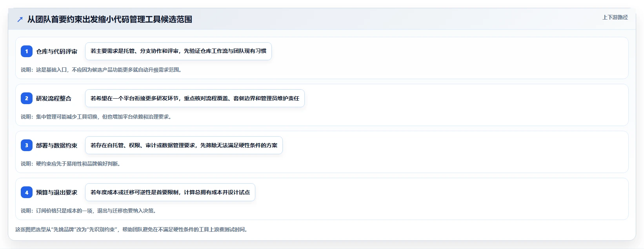Select the 研发流程整合 step label
Screen dimensions: 644x249
click(54, 98)
